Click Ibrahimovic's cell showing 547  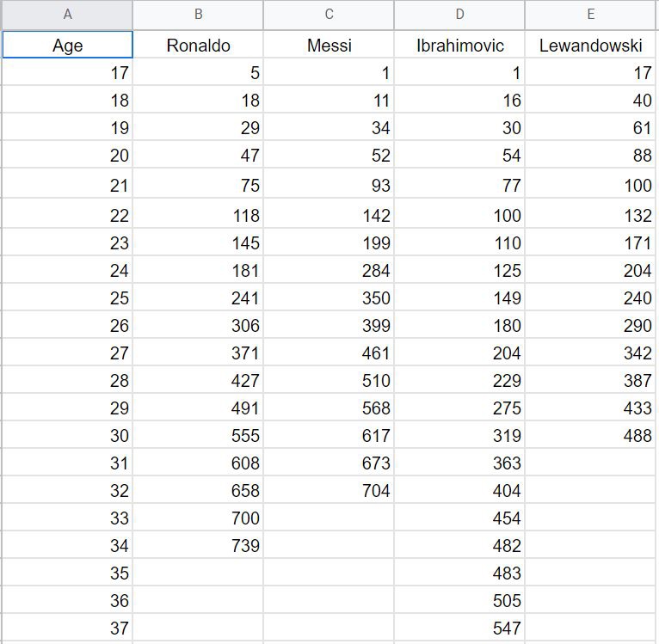(459, 628)
